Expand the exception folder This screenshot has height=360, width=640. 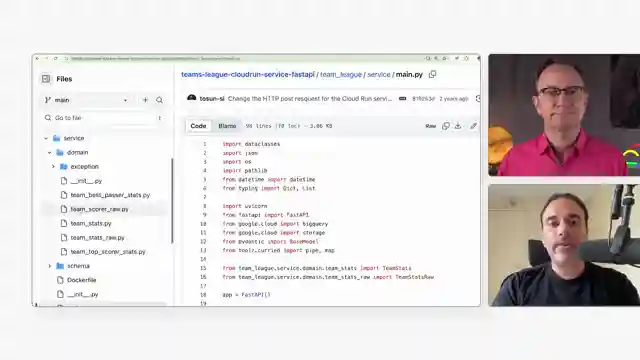pos(53,167)
